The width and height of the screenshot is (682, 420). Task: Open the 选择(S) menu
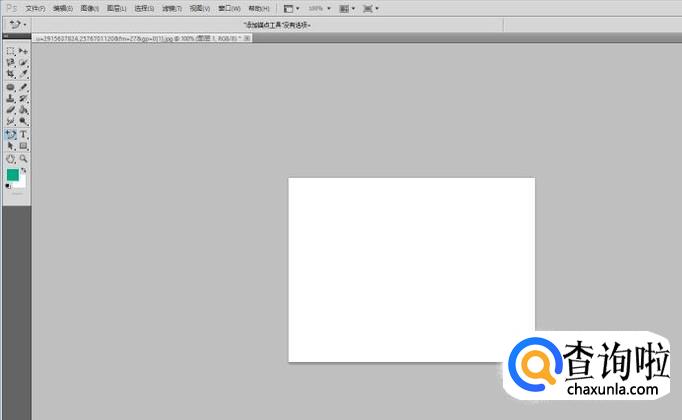point(144,8)
